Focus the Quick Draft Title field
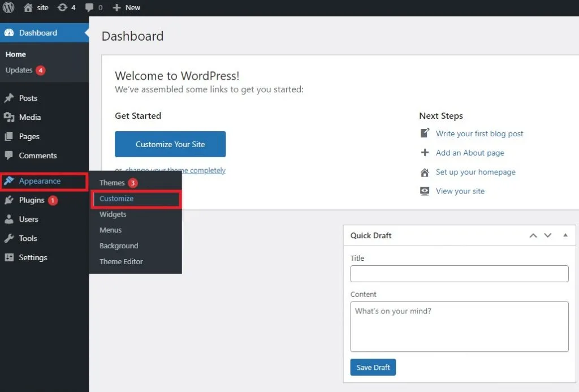 (x=459, y=274)
